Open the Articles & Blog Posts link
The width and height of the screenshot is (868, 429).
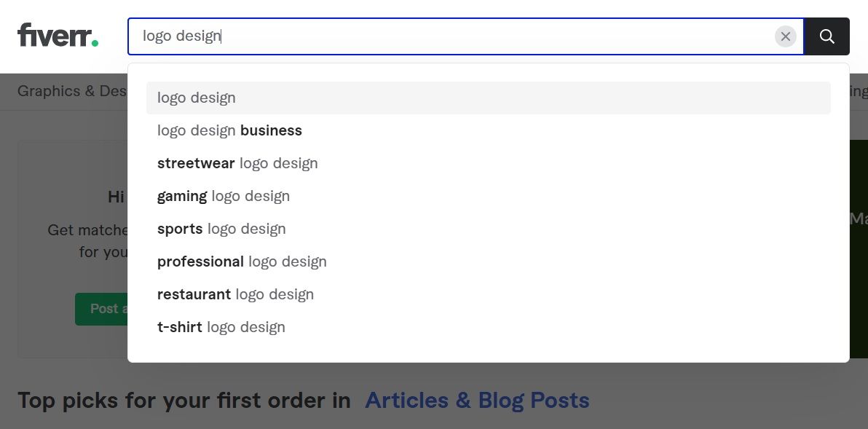pos(477,400)
